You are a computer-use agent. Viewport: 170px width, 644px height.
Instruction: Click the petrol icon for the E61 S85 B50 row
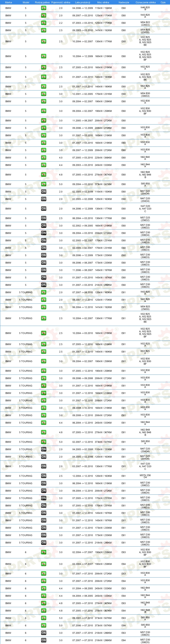(x=44, y=442)
